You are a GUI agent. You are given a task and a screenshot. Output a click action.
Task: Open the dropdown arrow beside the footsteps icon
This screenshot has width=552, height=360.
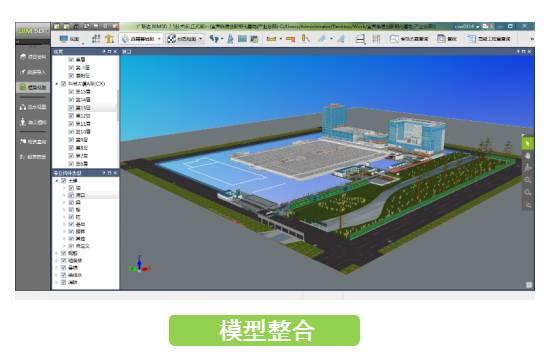coord(222,39)
